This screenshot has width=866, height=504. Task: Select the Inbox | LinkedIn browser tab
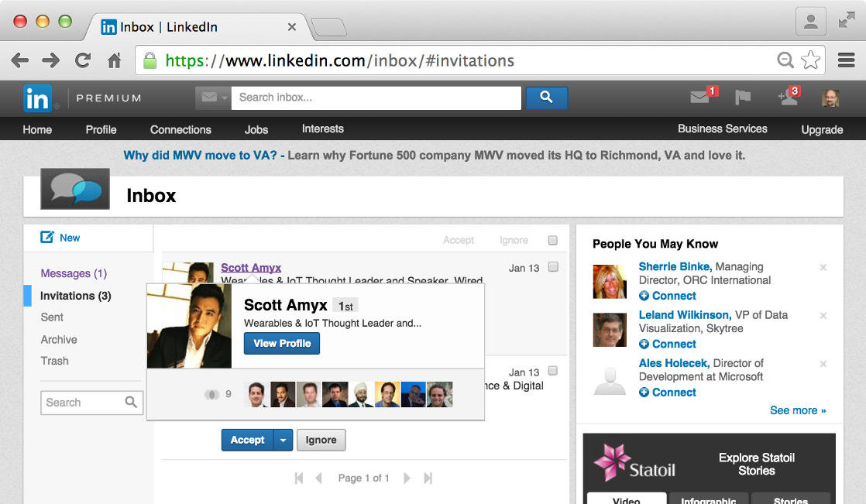point(199,26)
